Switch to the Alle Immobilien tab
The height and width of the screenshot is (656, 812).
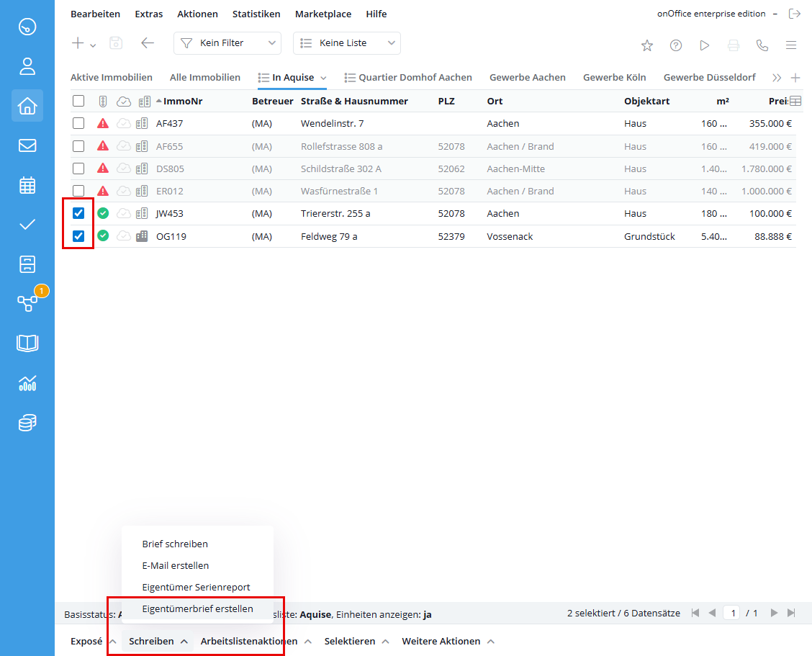(205, 77)
